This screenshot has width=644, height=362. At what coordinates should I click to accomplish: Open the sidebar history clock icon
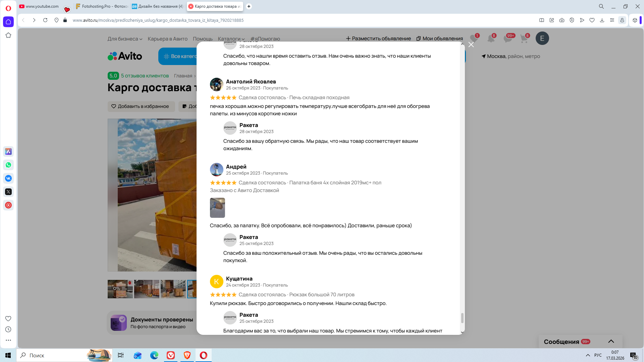(x=8, y=329)
